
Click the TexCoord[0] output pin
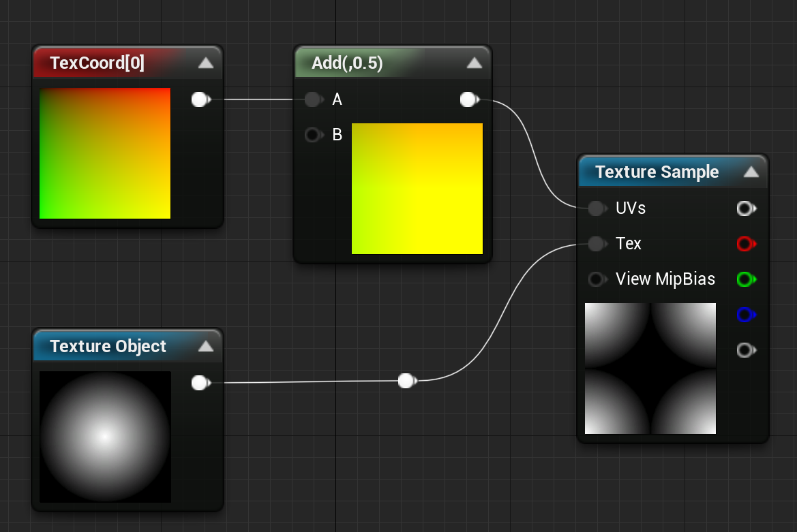coord(200,99)
